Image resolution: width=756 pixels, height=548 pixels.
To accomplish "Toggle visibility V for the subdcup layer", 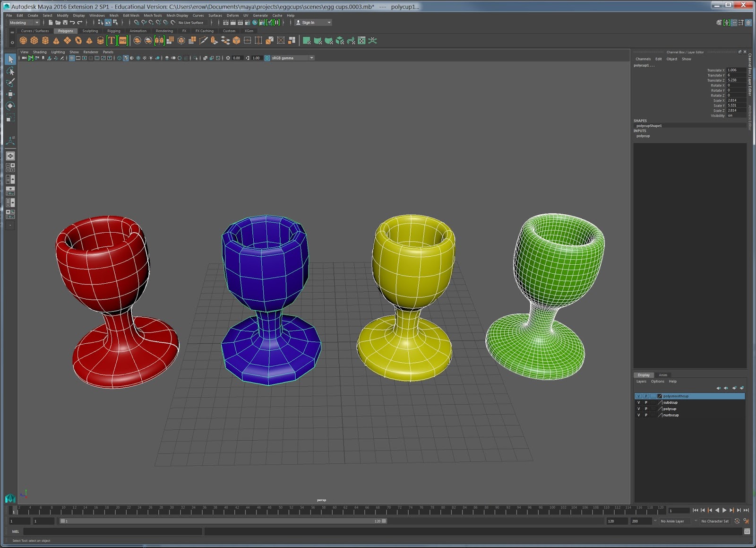I will tap(638, 402).
